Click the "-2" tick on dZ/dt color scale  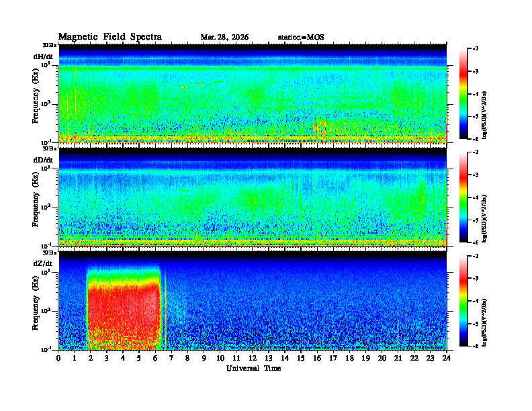[x=475, y=256]
